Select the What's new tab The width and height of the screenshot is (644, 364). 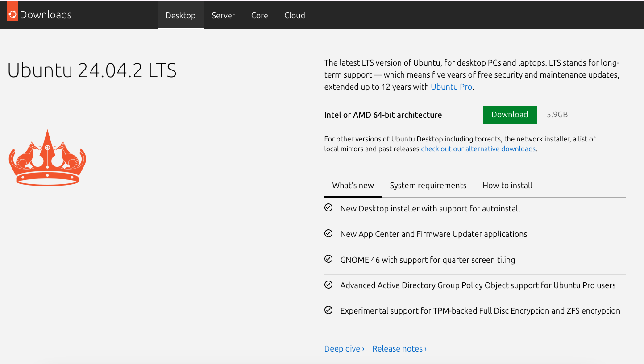coord(353,186)
